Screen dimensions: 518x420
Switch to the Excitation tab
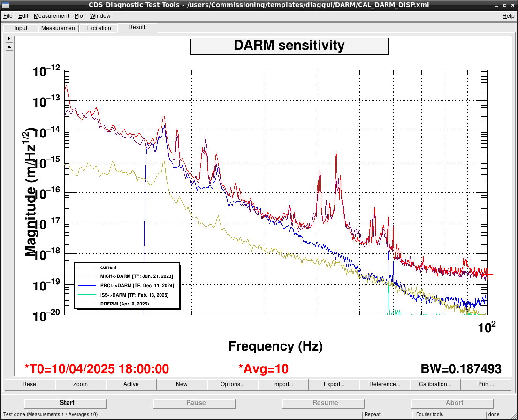(x=99, y=28)
